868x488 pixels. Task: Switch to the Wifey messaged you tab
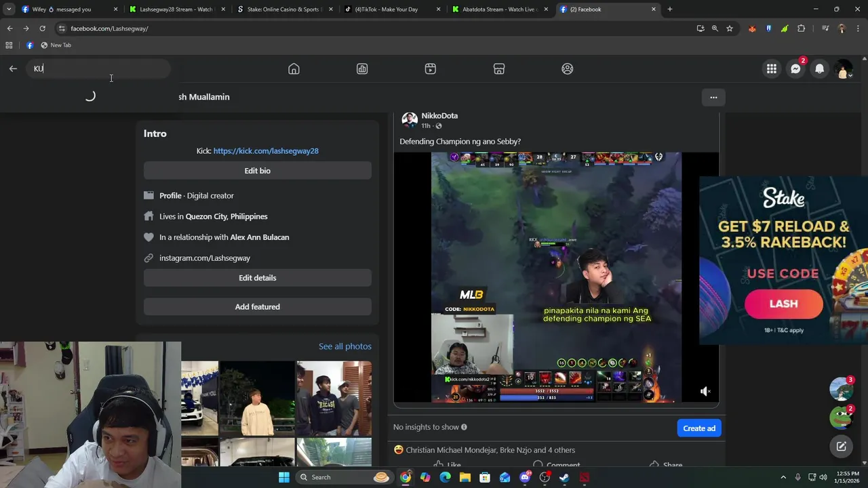coord(68,9)
